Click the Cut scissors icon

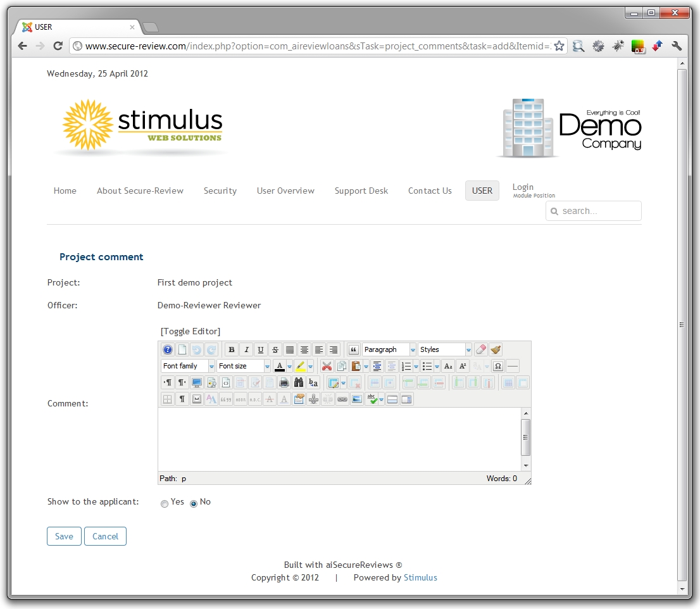[327, 366]
